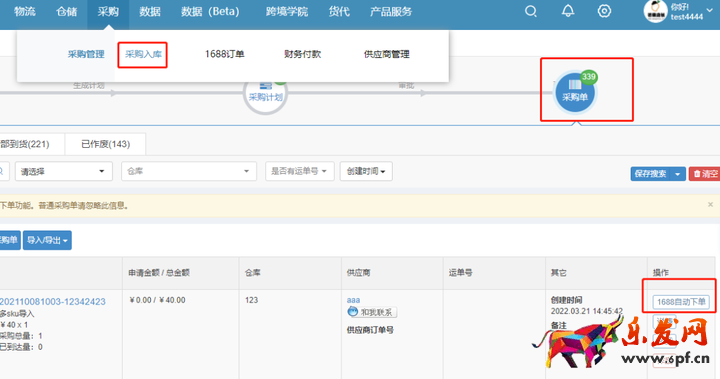Click the red 清空 button
The image size is (720, 379).
[705, 174]
